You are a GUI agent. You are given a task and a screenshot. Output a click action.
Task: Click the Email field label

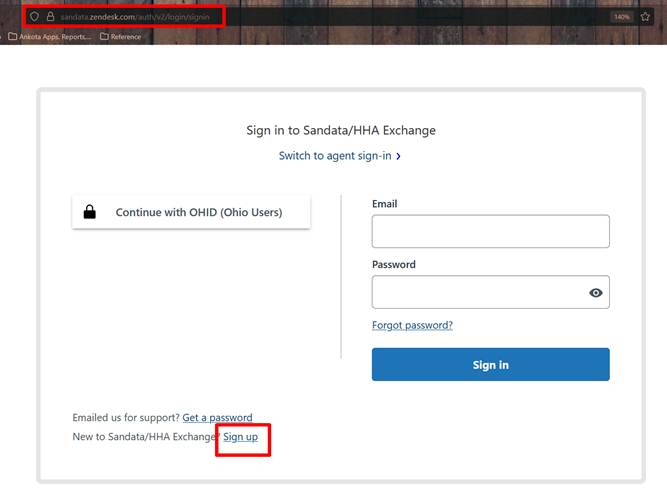click(x=385, y=204)
